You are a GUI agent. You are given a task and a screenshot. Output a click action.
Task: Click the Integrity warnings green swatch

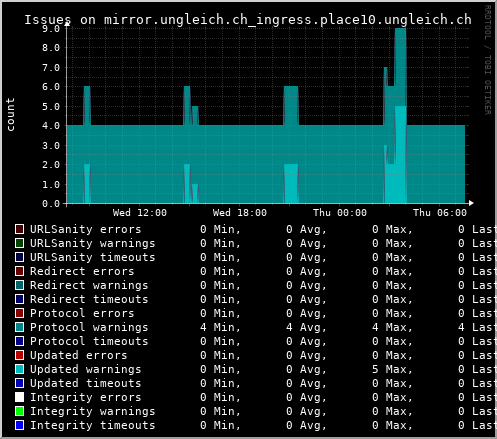(20, 411)
